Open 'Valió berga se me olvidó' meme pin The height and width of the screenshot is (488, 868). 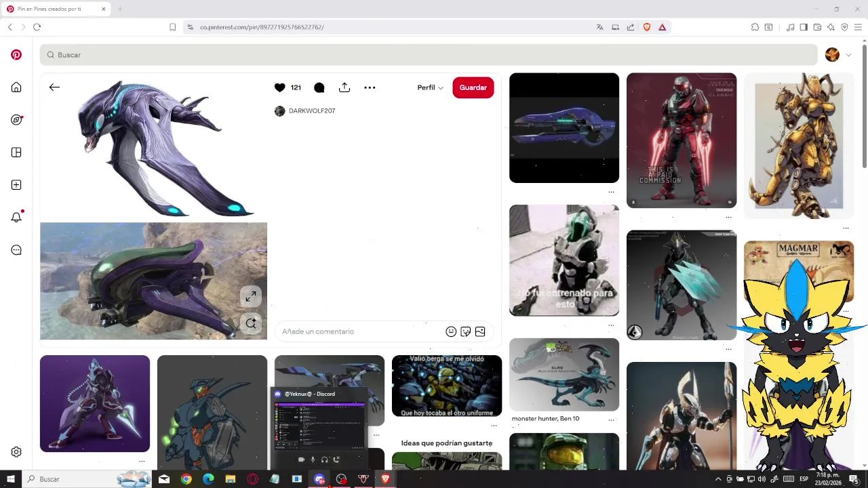pos(447,386)
